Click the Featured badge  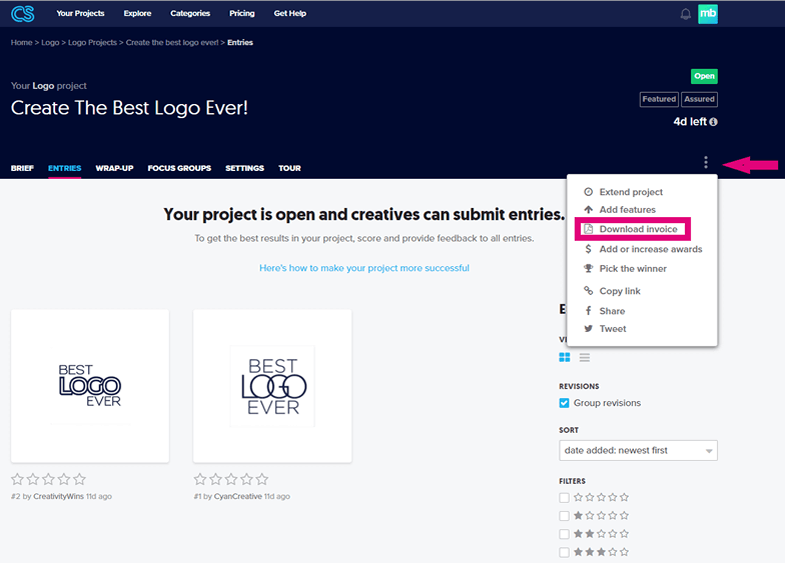click(x=659, y=99)
